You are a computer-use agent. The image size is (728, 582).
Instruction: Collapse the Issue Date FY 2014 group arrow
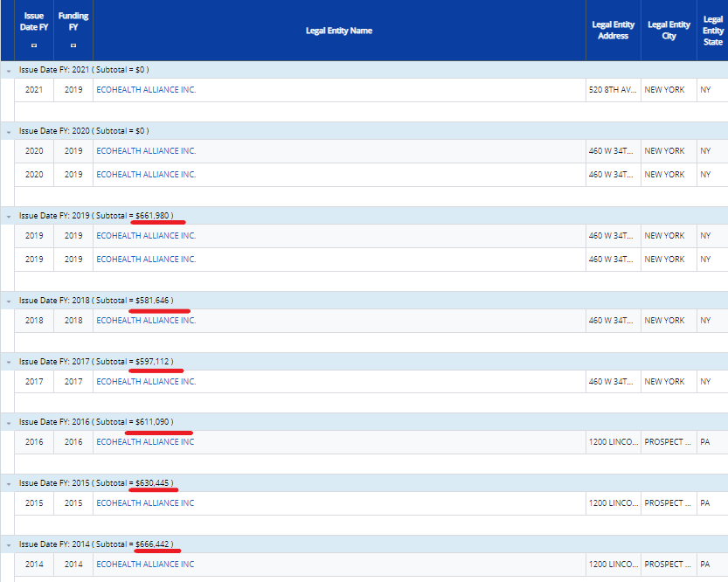(9, 545)
